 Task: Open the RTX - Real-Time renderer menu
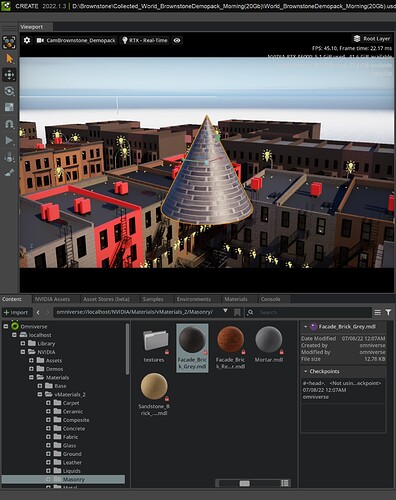(x=145, y=40)
